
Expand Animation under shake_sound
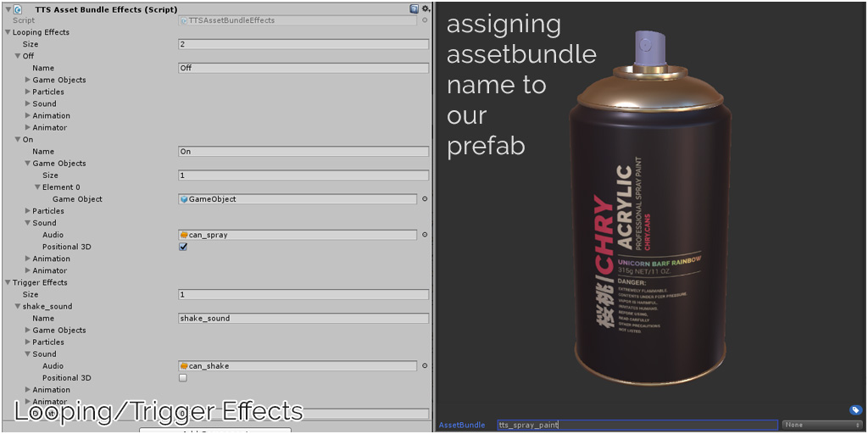[x=28, y=390]
